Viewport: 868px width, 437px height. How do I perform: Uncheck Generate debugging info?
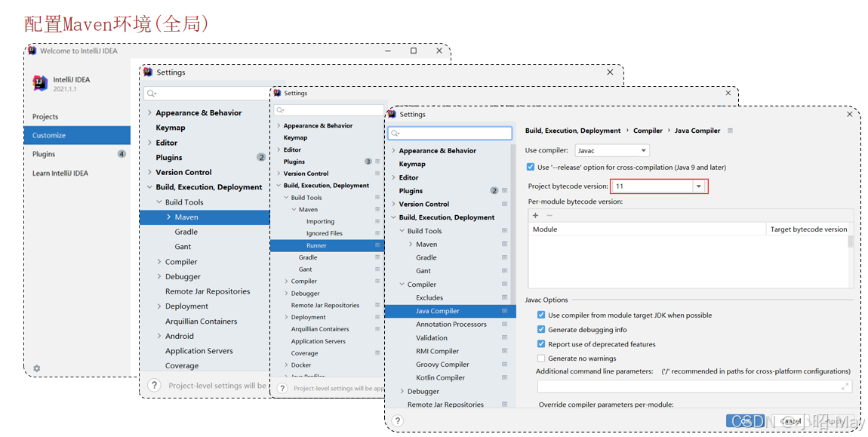[541, 329]
